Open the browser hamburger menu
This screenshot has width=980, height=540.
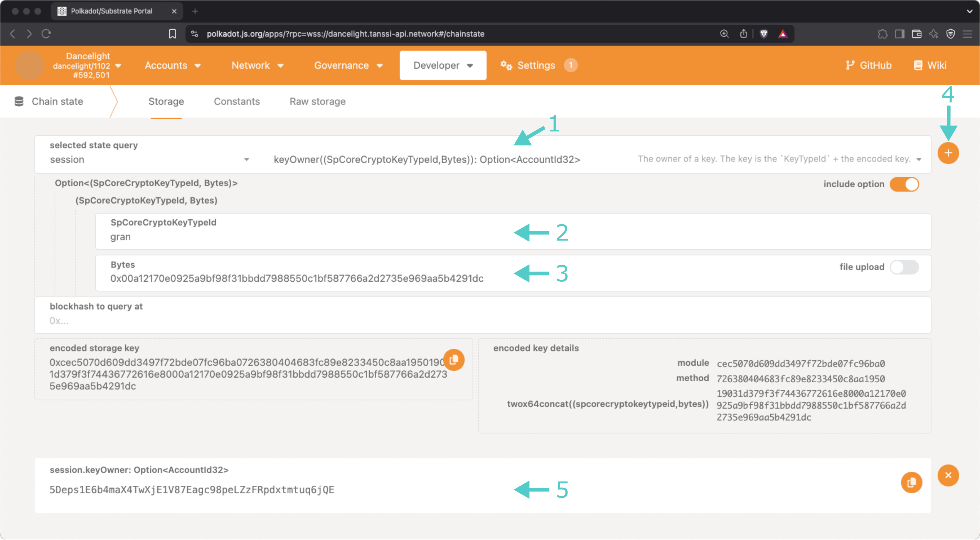pyautogui.click(x=967, y=34)
